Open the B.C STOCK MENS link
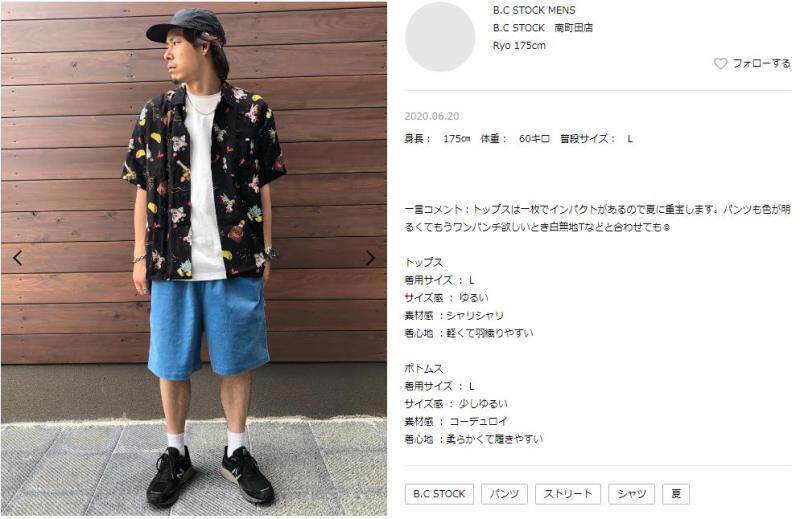800x519 pixels. click(x=534, y=10)
